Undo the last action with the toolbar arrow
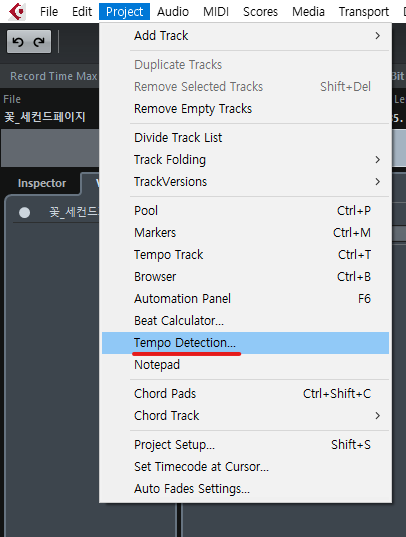The width and height of the screenshot is (406, 537). pos(18,42)
